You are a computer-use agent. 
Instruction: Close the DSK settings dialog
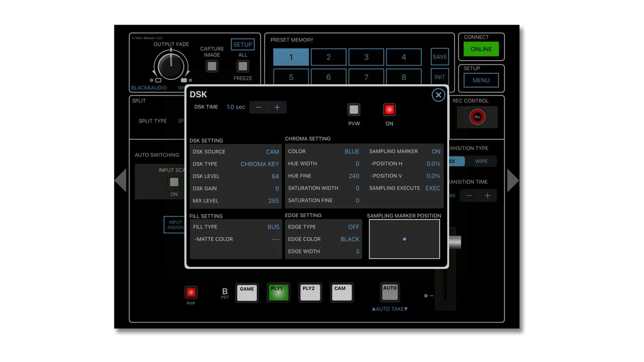438,95
